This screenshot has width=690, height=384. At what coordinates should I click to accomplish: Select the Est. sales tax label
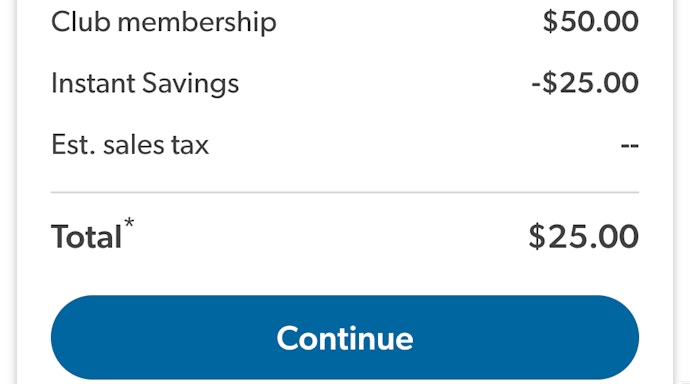pyautogui.click(x=130, y=145)
